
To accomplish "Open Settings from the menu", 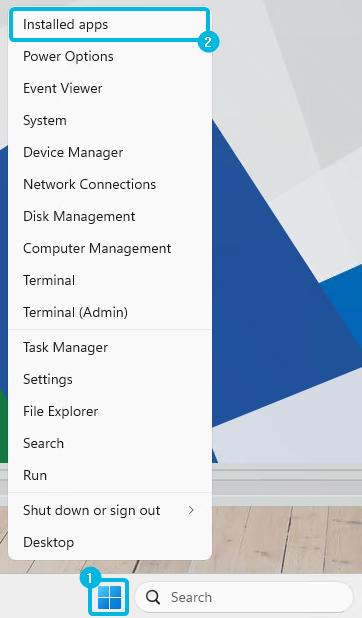I will coord(109,379).
